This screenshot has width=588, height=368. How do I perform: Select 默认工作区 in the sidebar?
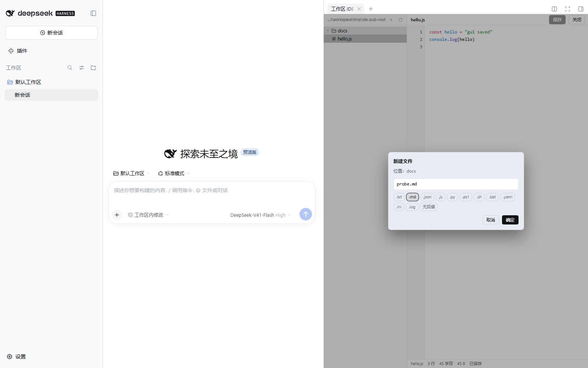[24, 82]
